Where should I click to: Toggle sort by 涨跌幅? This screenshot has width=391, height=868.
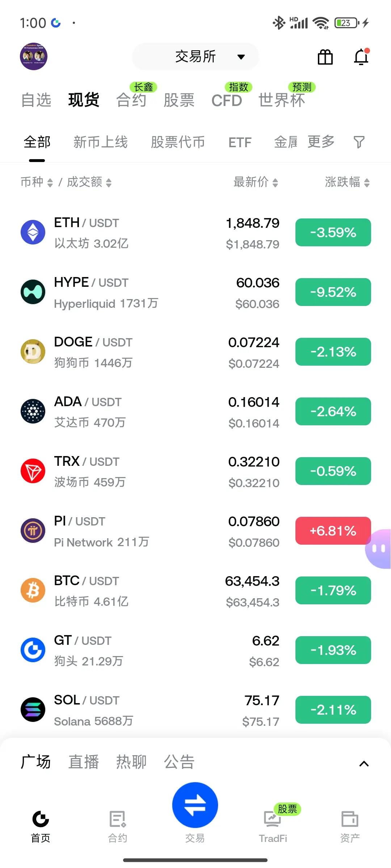pyautogui.click(x=347, y=182)
